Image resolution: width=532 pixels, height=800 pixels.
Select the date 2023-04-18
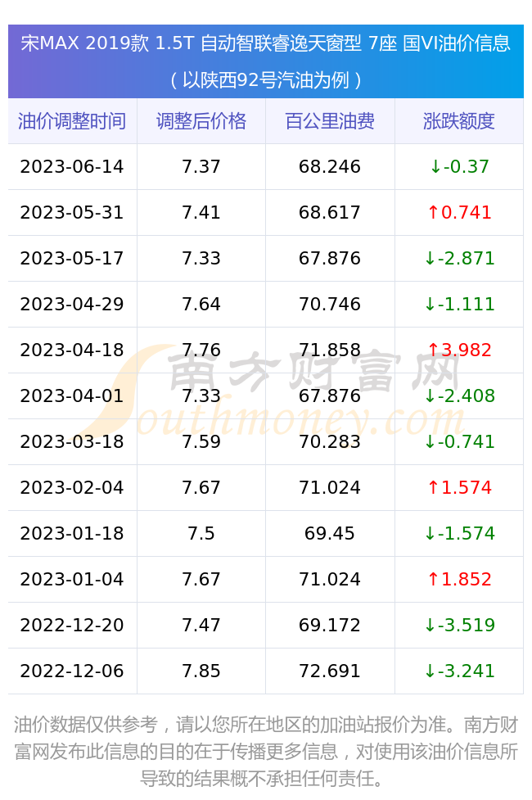pyautogui.click(x=72, y=350)
